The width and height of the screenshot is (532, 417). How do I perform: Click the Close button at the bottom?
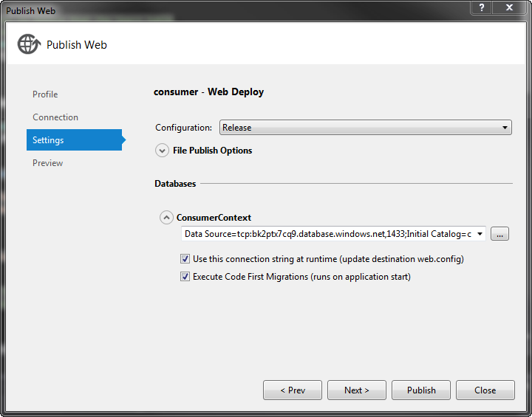pyautogui.click(x=485, y=390)
